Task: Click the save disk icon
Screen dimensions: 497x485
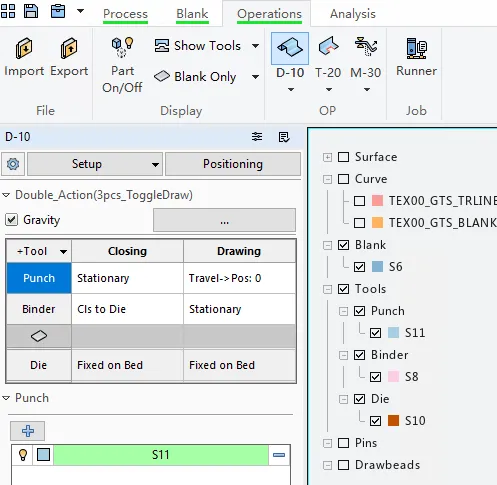Action: click(x=31, y=11)
